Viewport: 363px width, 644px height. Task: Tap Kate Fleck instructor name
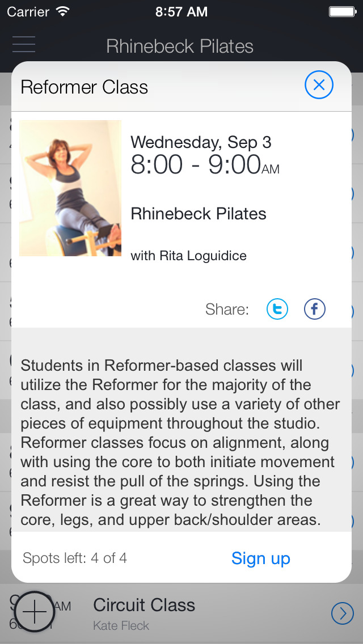(121, 626)
